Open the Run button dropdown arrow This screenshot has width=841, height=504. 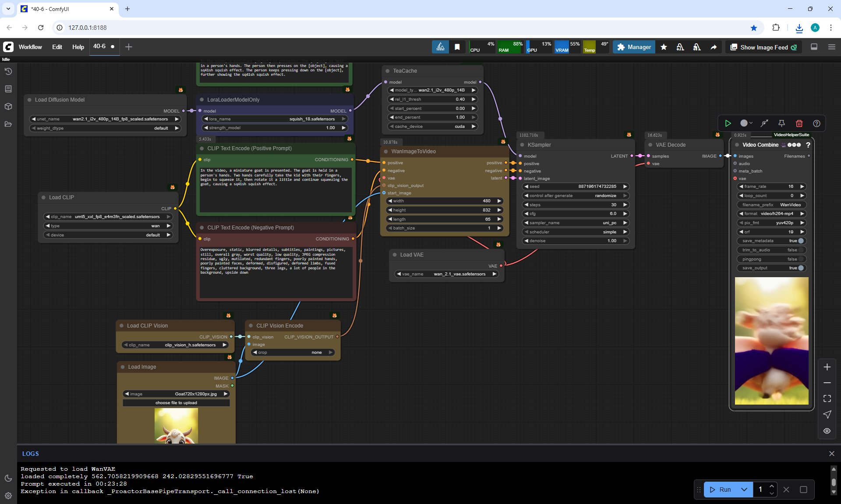[744, 490]
